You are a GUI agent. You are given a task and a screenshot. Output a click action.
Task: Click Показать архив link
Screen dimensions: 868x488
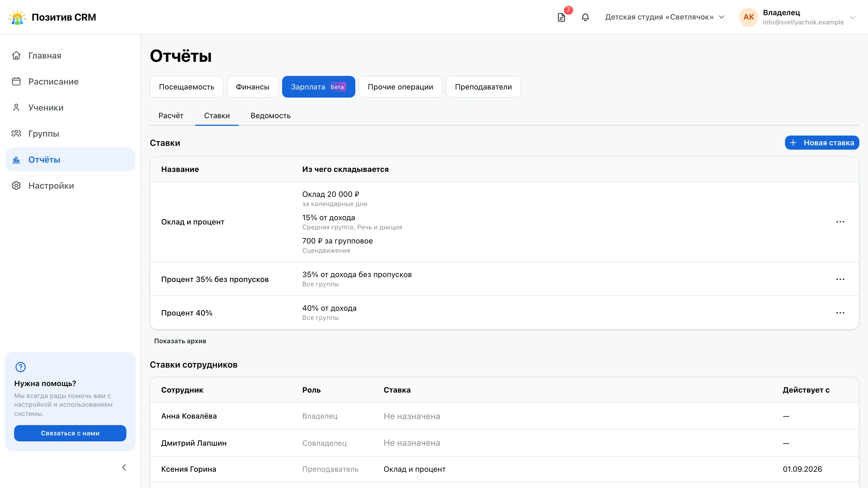pyautogui.click(x=180, y=341)
